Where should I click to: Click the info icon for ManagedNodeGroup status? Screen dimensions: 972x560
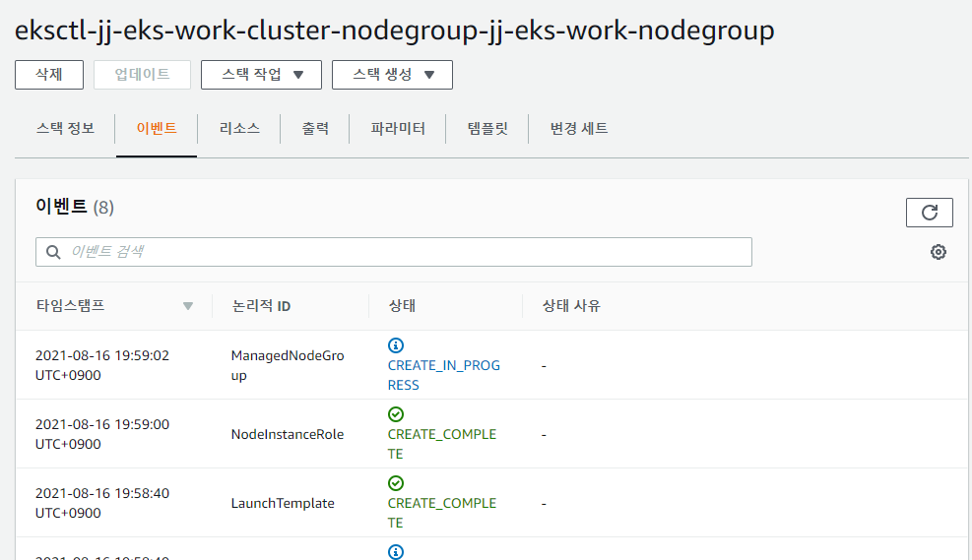point(396,345)
